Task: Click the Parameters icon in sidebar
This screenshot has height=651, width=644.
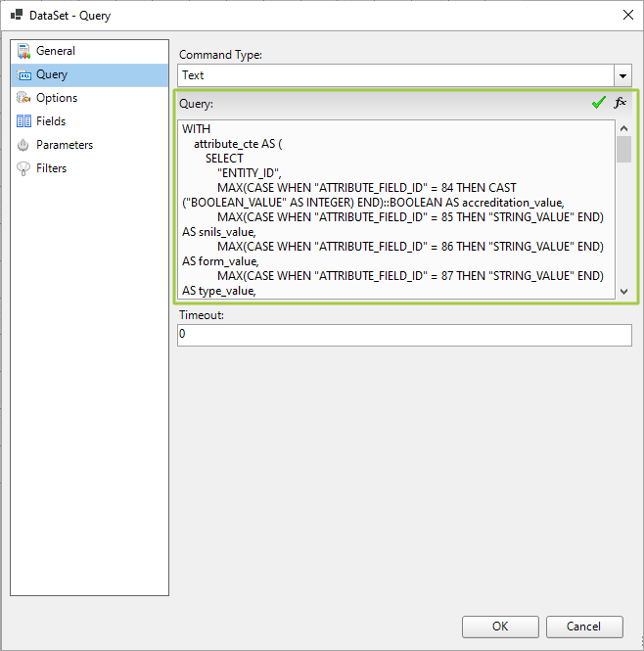Action: [x=23, y=145]
